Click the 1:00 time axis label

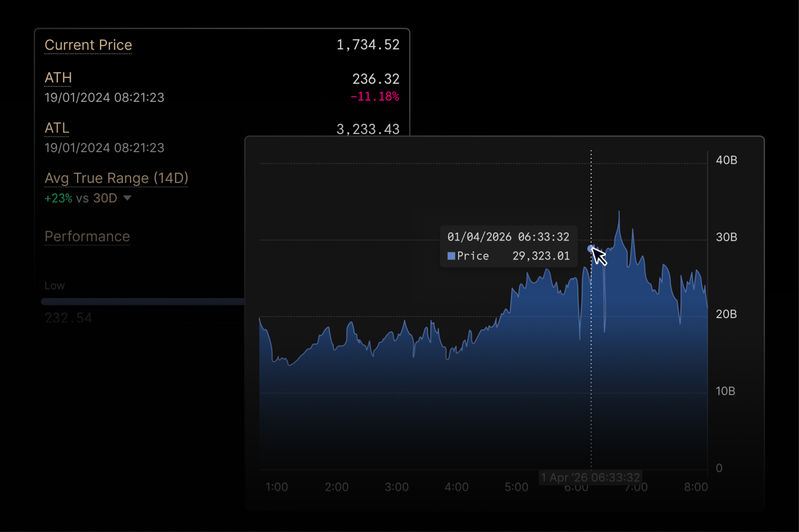click(x=276, y=487)
